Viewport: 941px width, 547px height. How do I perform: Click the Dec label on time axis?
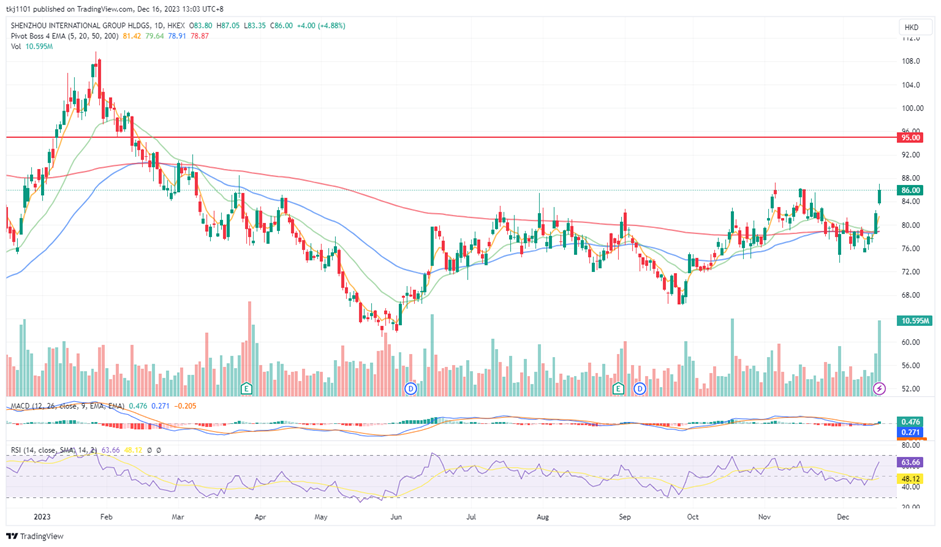[x=843, y=517]
